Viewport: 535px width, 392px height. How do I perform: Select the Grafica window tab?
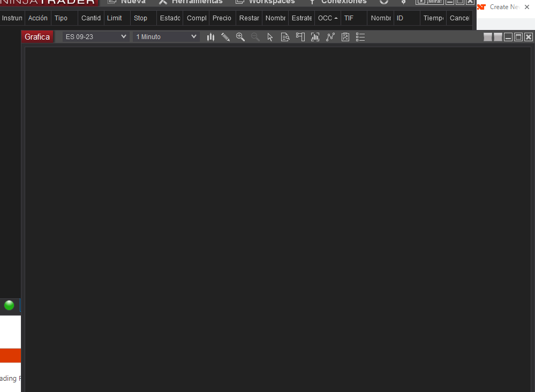coord(37,37)
